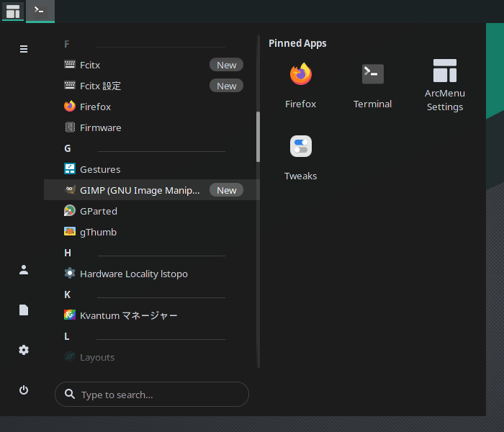Click the G section header letter
The height and width of the screenshot is (432, 504).
point(68,148)
